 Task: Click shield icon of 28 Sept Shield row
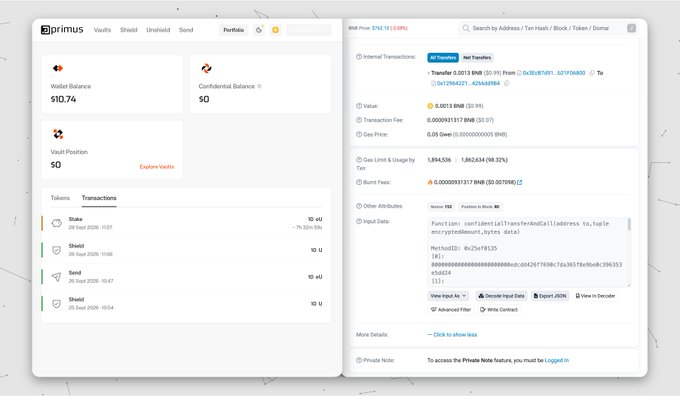click(x=56, y=250)
